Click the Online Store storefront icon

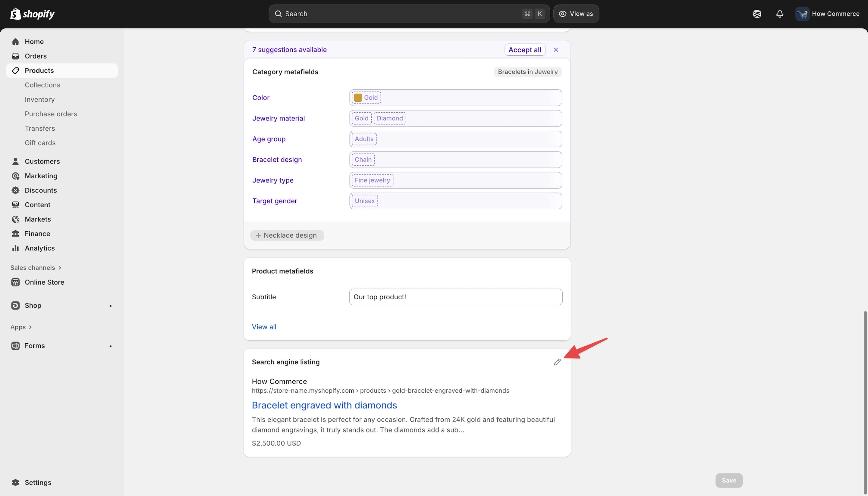pos(15,282)
